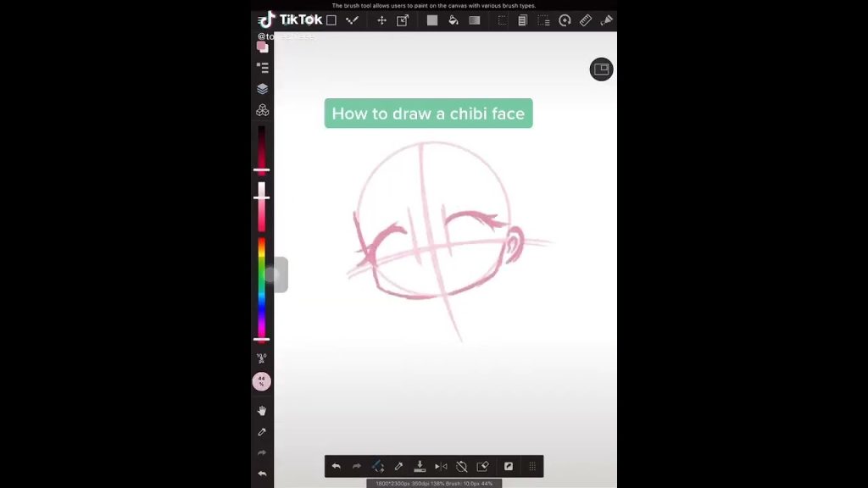
Task: Click the paint bucket fill tool
Action: pos(453,20)
